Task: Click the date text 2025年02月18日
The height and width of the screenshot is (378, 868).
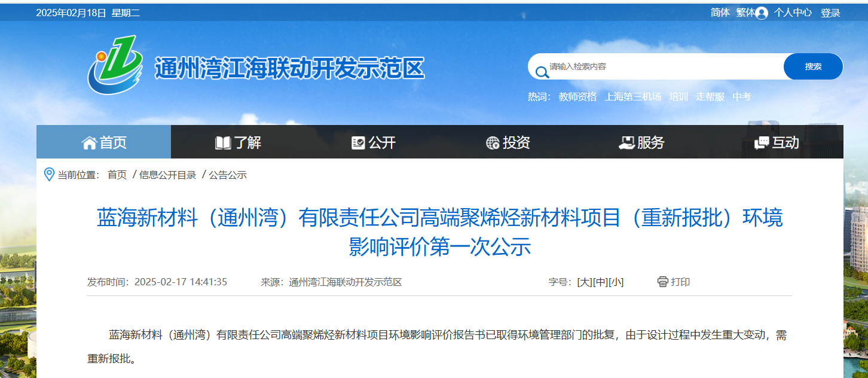Action: (x=71, y=13)
